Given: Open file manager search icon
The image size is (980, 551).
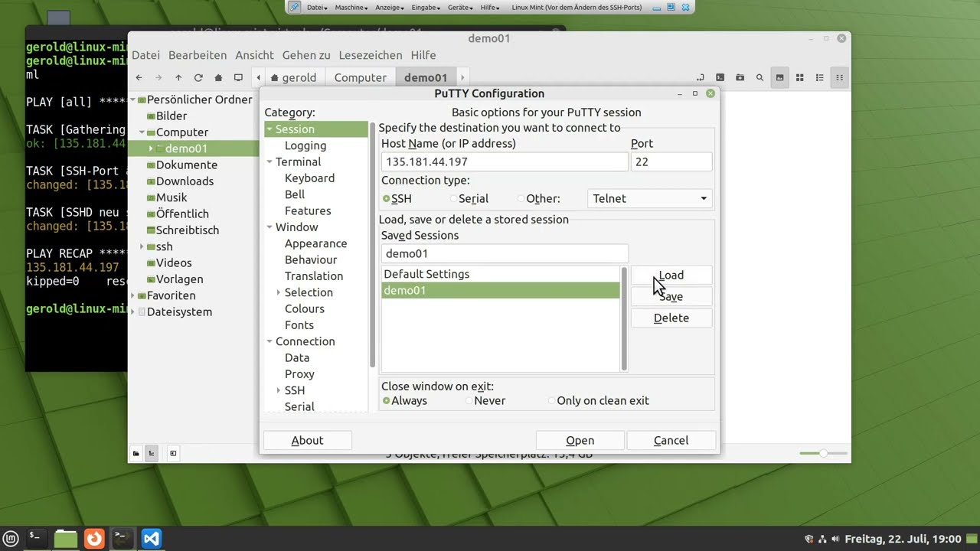Looking at the screenshot, I should click(x=759, y=77).
